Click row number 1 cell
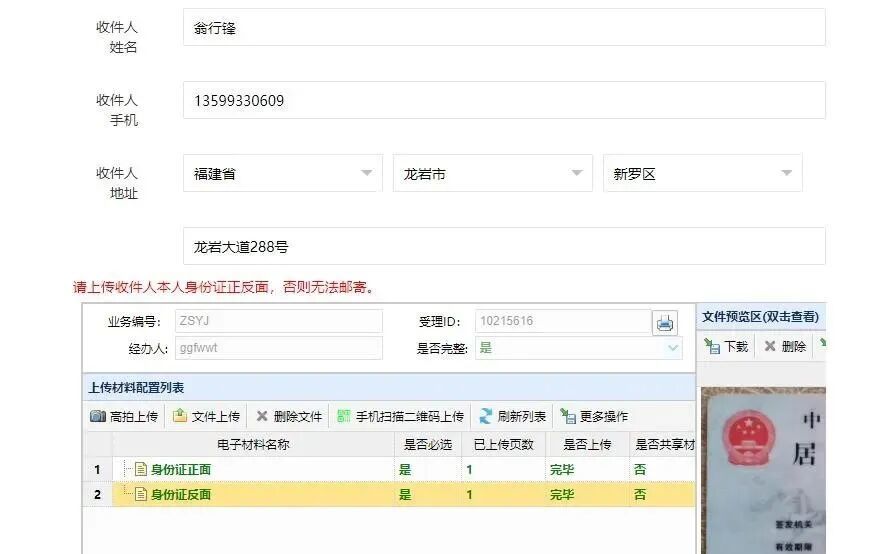The image size is (885, 554). tap(98, 469)
